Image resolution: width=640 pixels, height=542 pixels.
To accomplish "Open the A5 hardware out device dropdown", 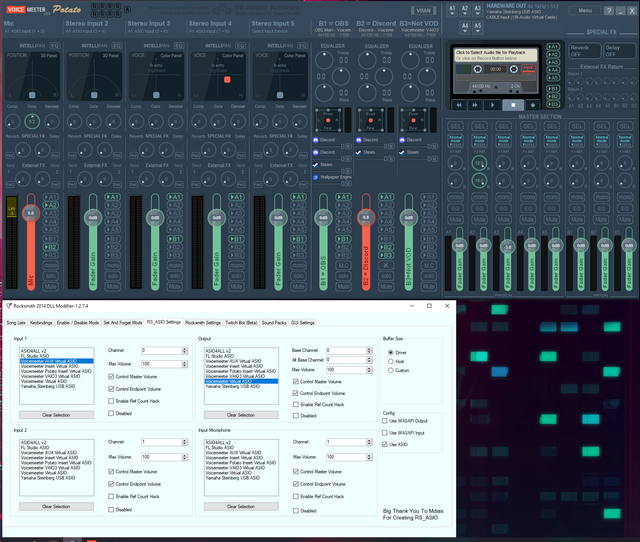I will 478,28.
